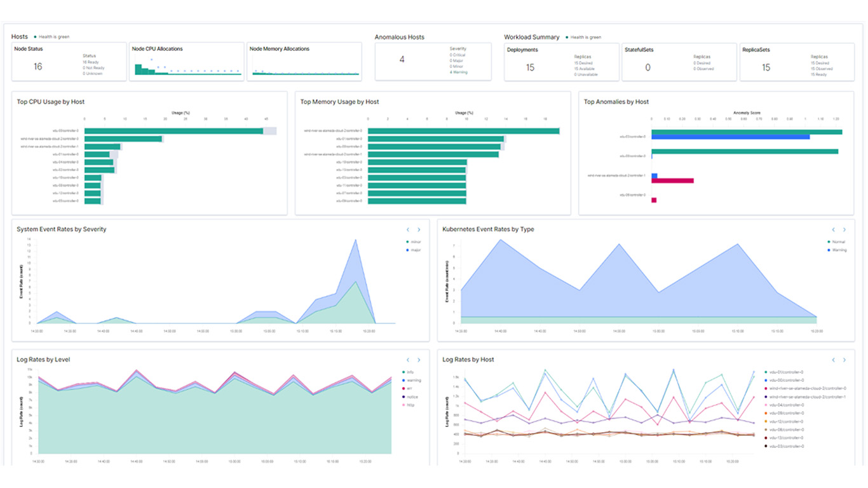Image resolution: width=868 pixels, height=488 pixels.
Task: Click the Anomalous Hosts count 4
Action: pos(402,60)
